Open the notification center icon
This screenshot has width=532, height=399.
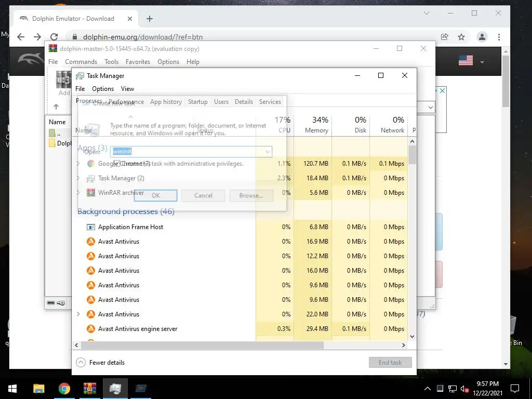tap(515, 389)
